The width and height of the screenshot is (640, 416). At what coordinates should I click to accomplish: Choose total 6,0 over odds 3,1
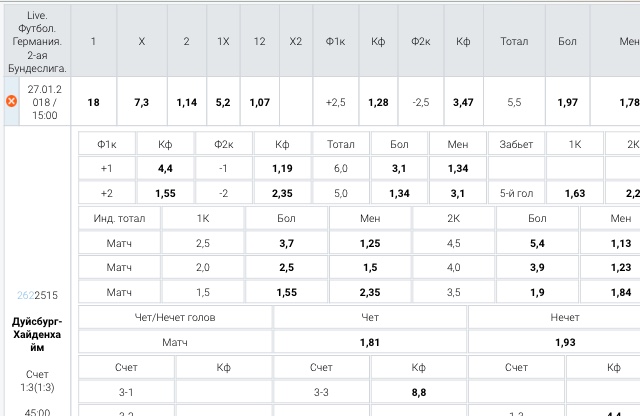pos(399,168)
